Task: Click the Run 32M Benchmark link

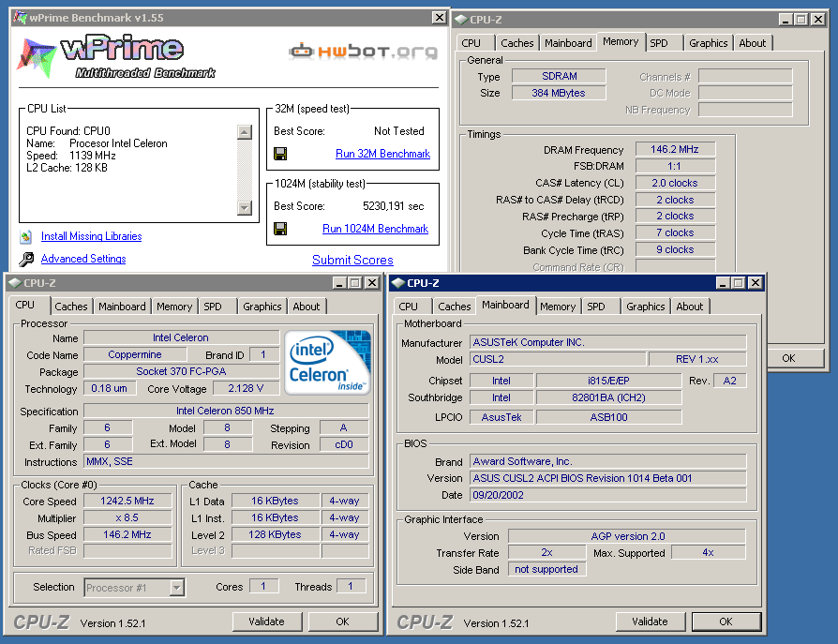Action: point(382,154)
